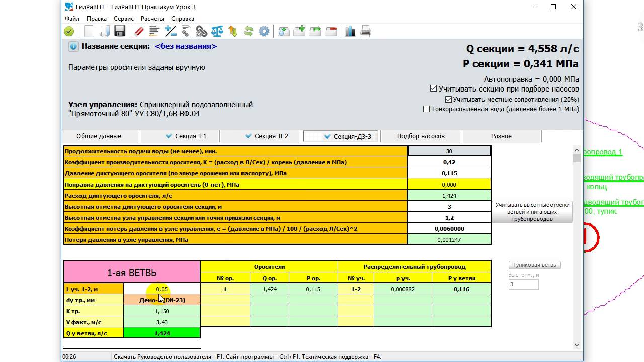Save project with floppy disk icon
Screen dimensions: 644x362
point(119,31)
